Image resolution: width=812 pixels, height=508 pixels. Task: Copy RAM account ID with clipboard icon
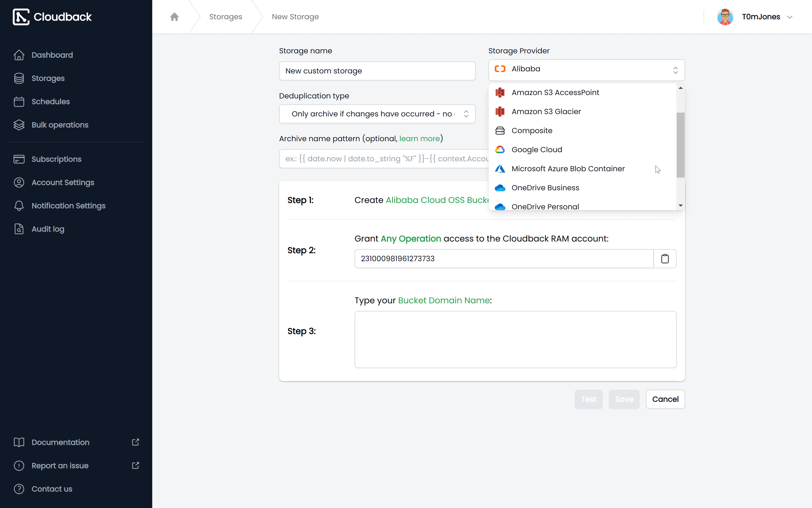[x=665, y=258]
